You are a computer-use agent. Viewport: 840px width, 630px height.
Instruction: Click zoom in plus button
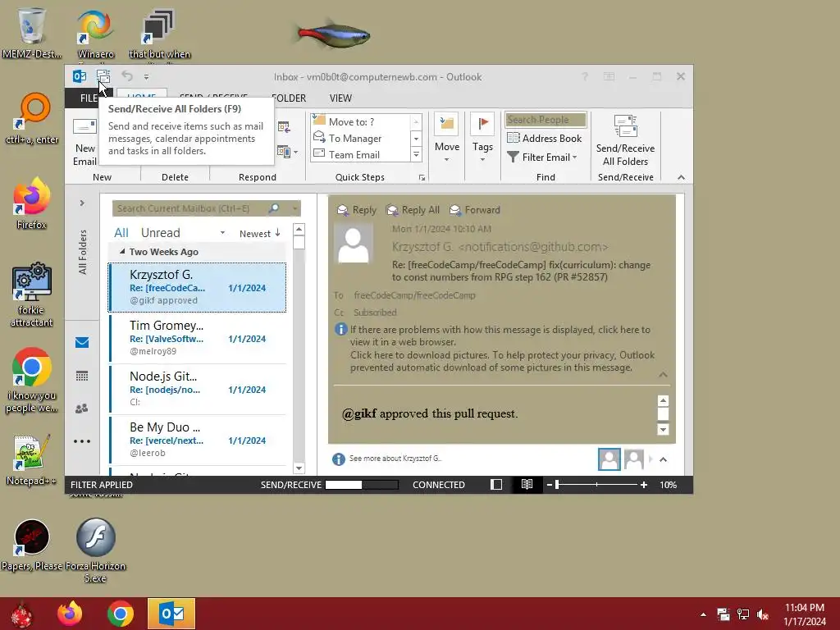(644, 485)
